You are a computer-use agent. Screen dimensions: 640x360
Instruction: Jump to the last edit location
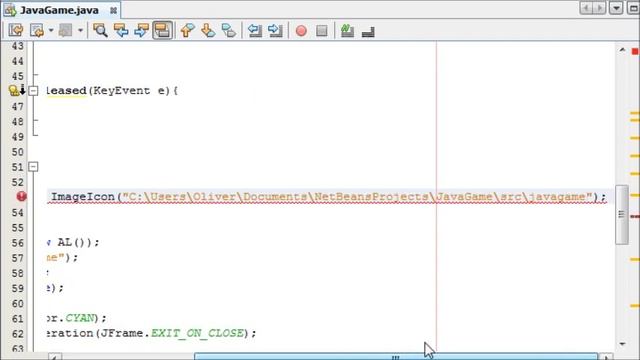click(16, 30)
